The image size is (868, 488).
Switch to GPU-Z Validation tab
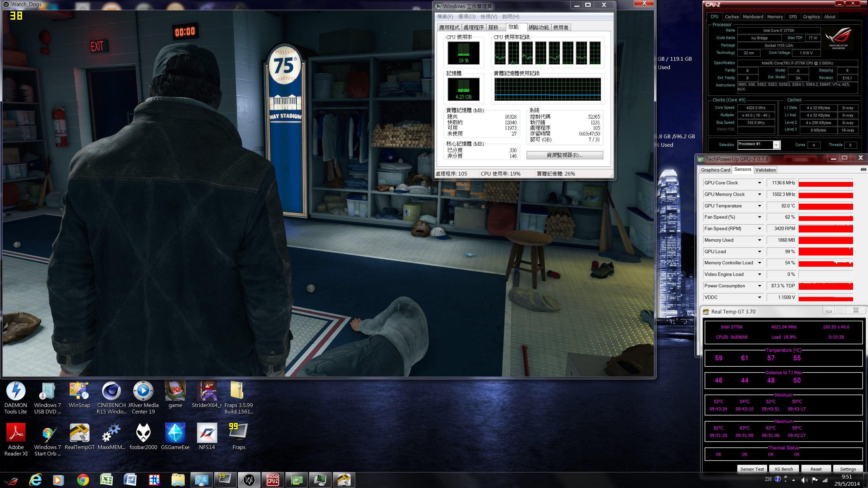pos(765,170)
